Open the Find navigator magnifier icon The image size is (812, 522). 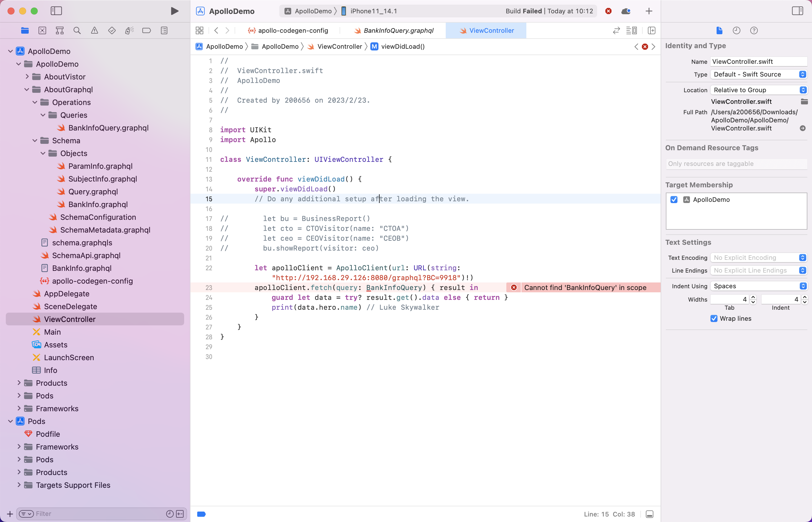[77, 30]
